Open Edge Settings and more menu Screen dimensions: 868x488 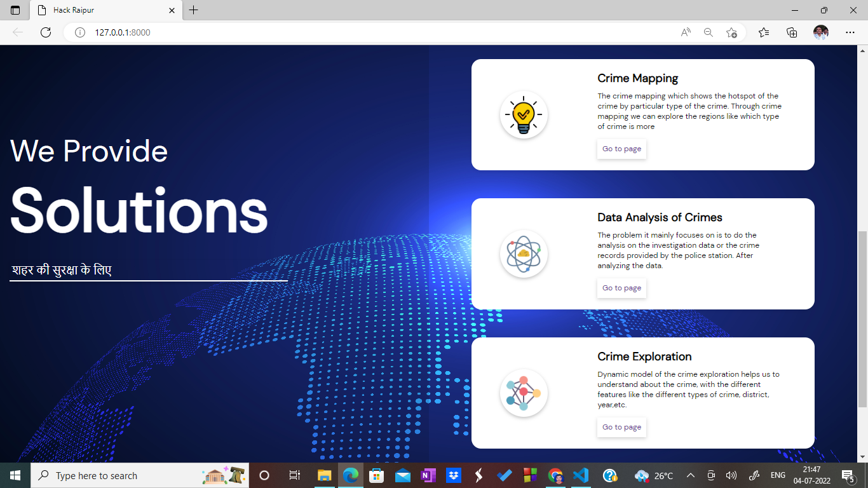[x=850, y=32]
